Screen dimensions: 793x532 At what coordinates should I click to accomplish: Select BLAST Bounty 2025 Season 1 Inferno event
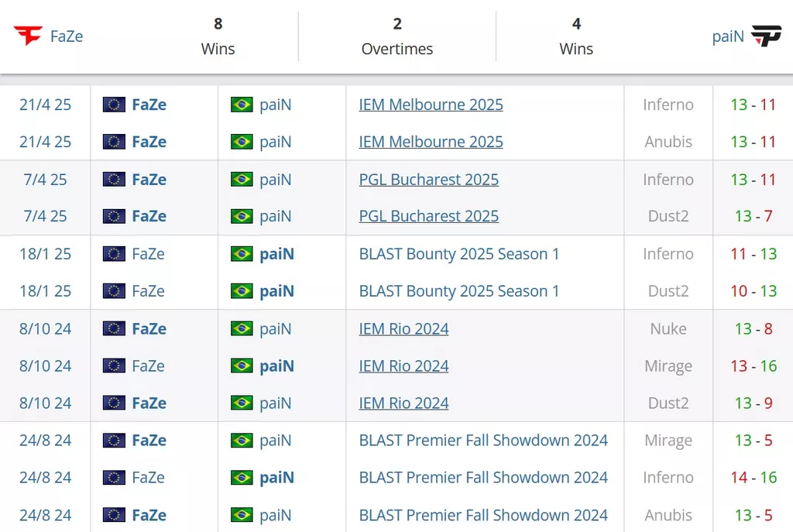(459, 254)
